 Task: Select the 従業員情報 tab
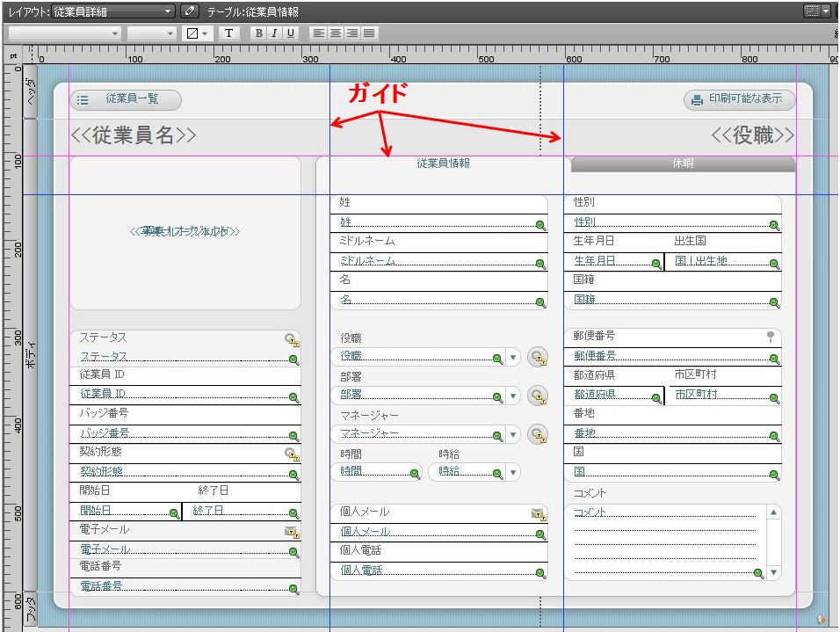tap(443, 163)
